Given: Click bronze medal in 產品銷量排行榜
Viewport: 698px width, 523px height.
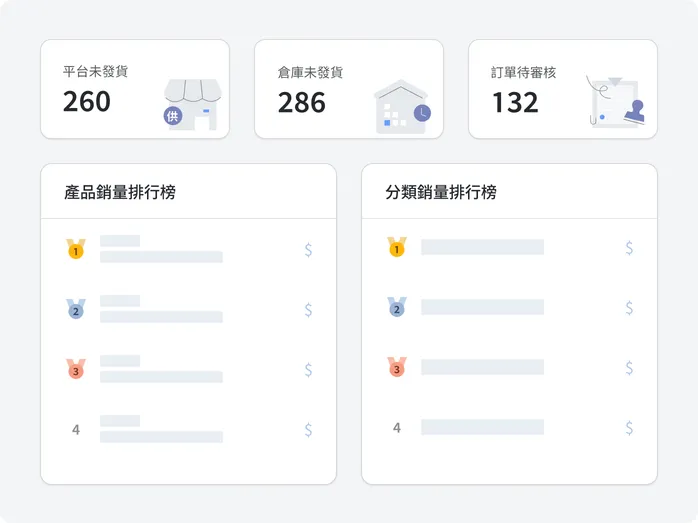Looking at the screenshot, I should click(76, 369).
